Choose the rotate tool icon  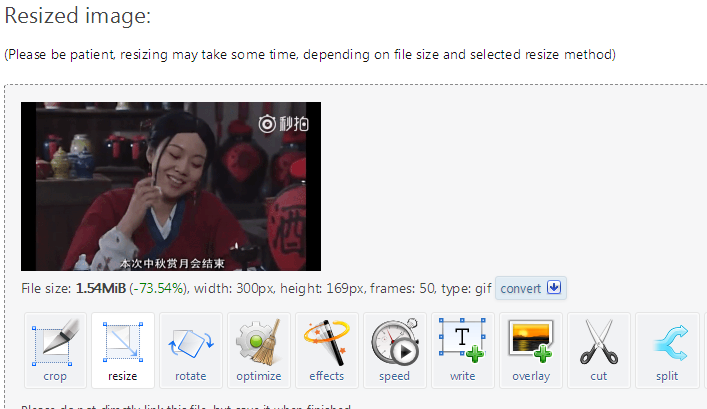191,343
